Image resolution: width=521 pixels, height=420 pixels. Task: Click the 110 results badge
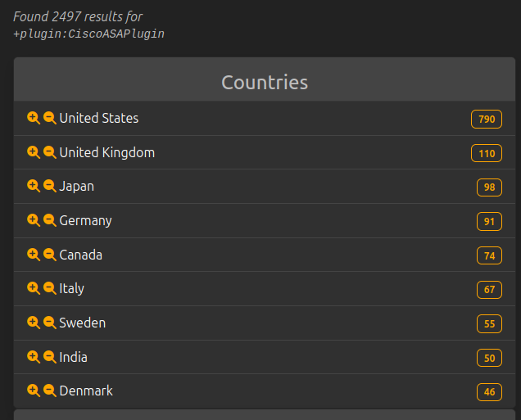(x=487, y=153)
